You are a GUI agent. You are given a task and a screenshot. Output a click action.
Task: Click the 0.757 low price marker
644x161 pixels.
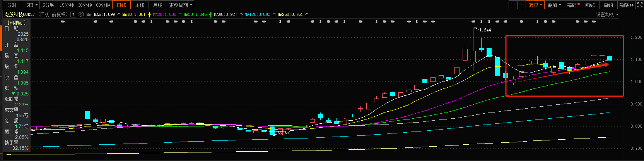pos(284,133)
